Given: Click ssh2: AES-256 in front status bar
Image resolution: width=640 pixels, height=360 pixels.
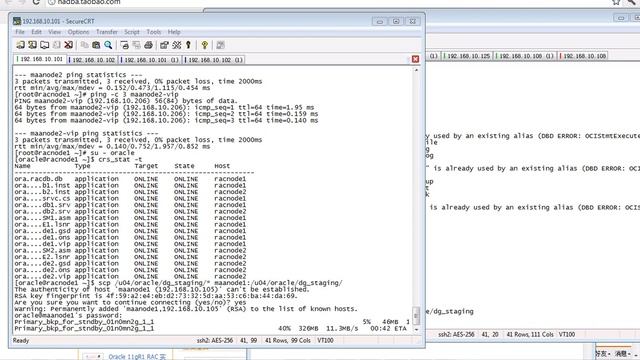Looking at the screenshot, I should [215, 340].
